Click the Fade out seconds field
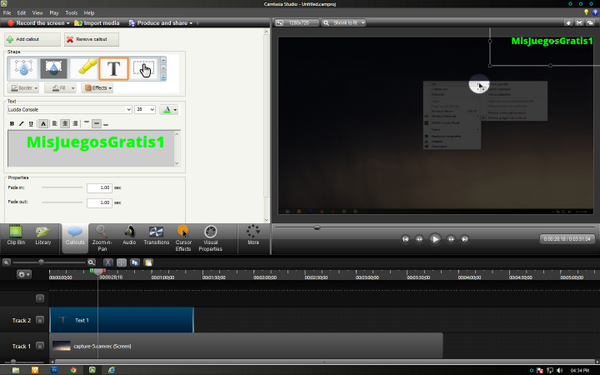 point(99,202)
